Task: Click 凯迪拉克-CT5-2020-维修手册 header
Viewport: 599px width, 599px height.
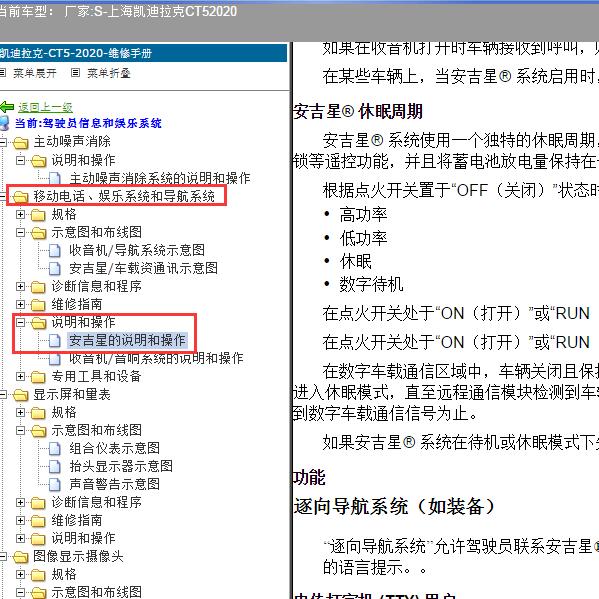Action: [x=143, y=53]
